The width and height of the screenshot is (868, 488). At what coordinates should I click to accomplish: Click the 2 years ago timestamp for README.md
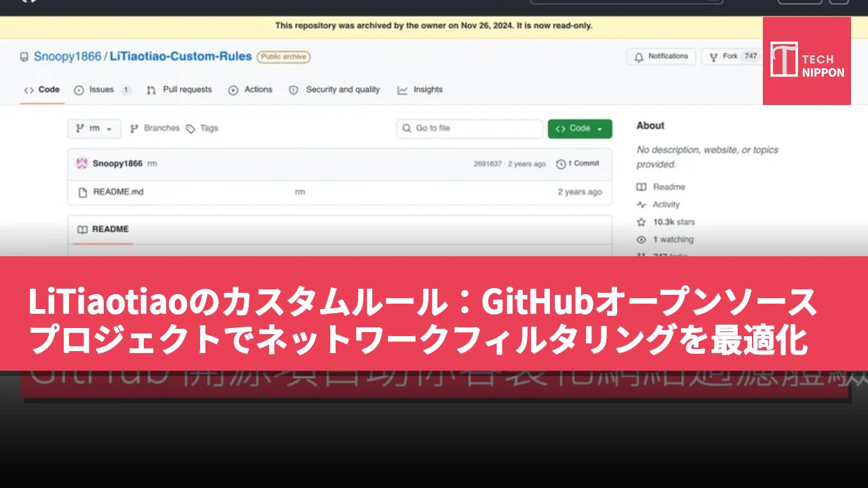[580, 192]
